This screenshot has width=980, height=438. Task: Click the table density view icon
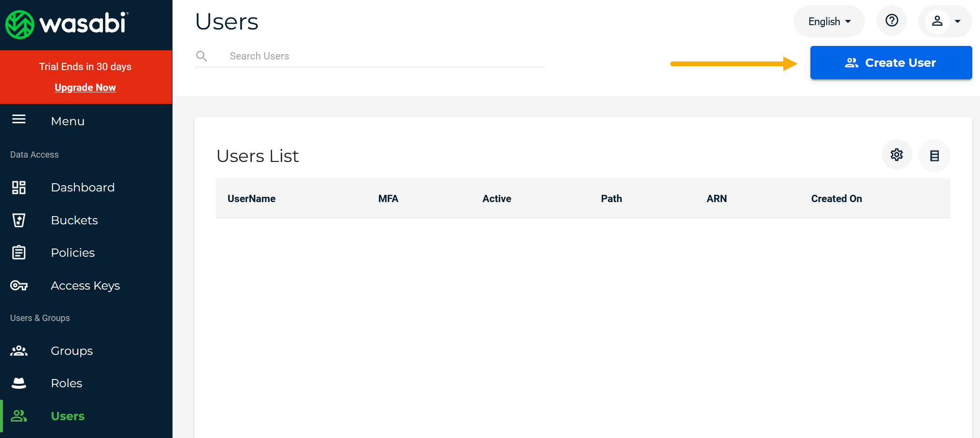pyautogui.click(x=934, y=156)
